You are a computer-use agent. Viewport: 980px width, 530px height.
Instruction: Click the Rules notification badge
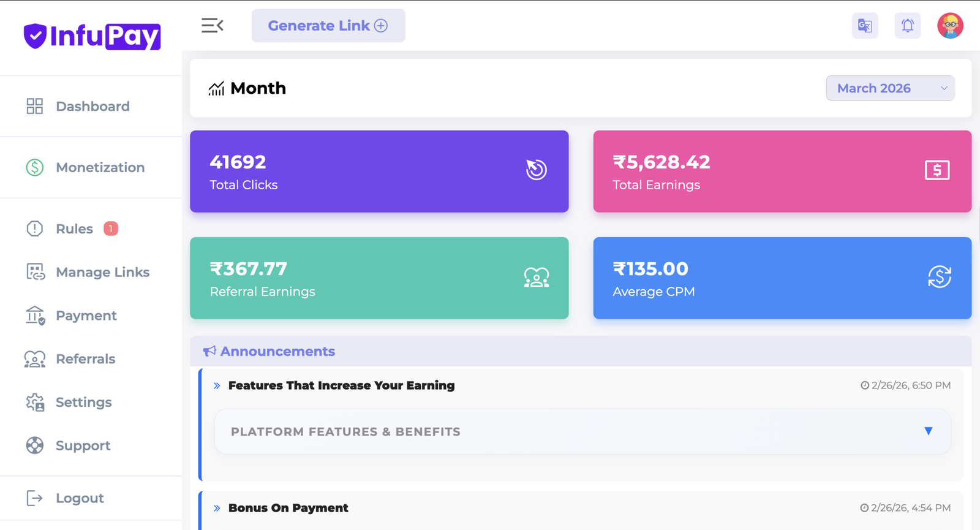(x=111, y=229)
